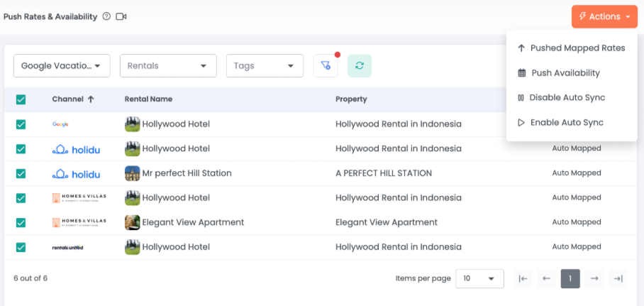The width and height of the screenshot is (644, 306).
Task: Click Elegant View Apartment rental thumbnail
Action: 132,222
